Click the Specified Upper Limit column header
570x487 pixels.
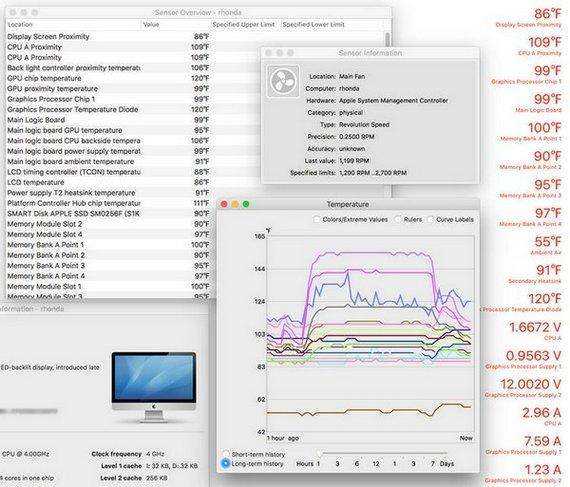pyautogui.click(x=245, y=25)
